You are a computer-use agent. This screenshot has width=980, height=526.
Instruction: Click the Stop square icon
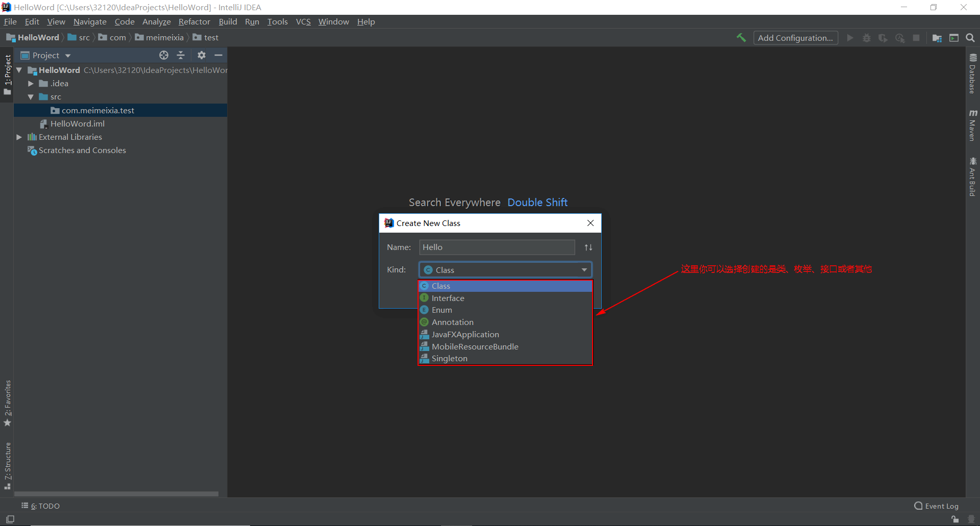pos(916,38)
